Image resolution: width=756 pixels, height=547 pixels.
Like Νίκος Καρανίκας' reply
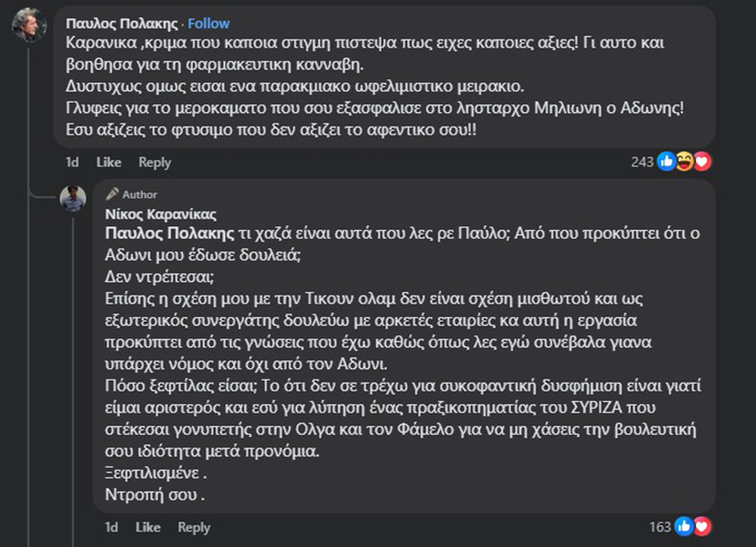[148, 527]
